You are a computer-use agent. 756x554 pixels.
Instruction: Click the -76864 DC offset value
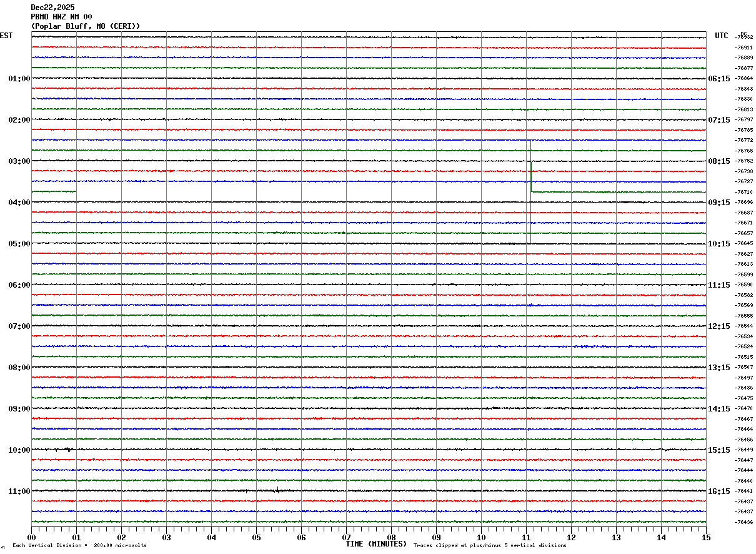coord(744,79)
